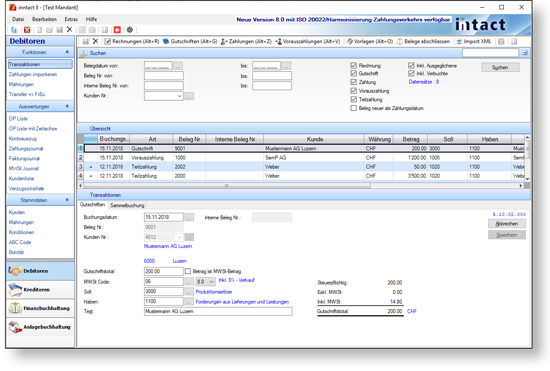Click the Abbrechen button
This screenshot has width=550, height=371.
pos(507,224)
